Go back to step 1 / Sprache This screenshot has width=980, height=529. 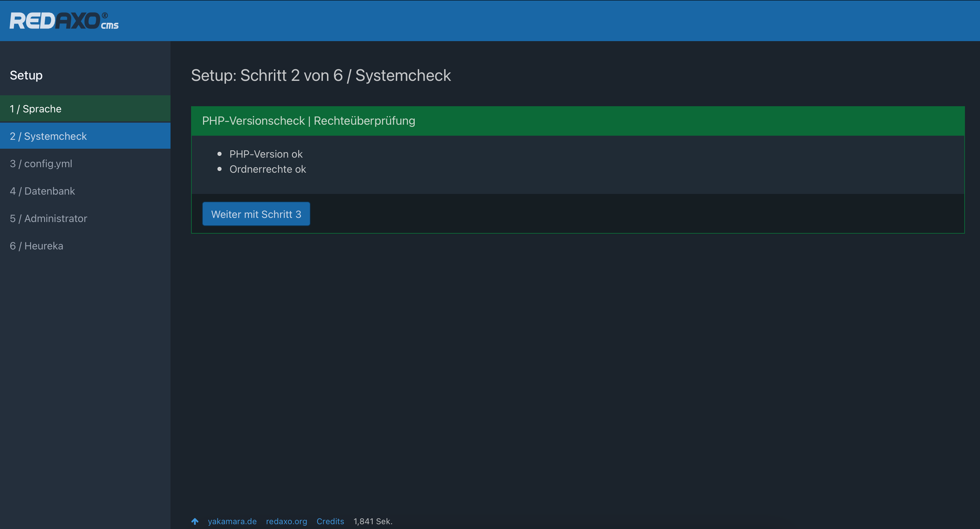[85, 109]
